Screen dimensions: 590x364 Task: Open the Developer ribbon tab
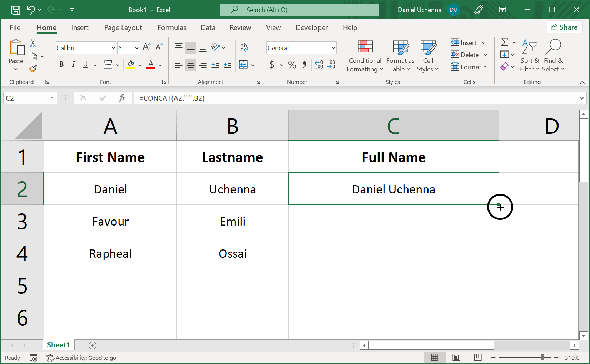point(311,27)
